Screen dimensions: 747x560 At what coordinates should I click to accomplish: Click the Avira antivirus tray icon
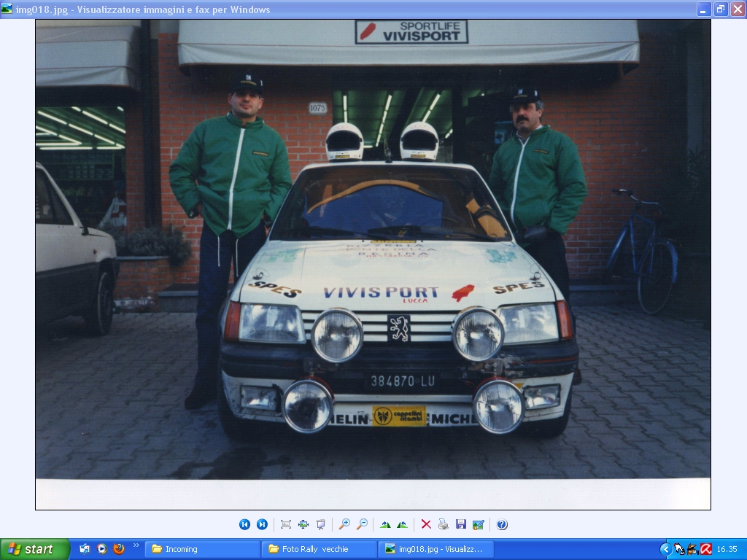[x=706, y=550]
